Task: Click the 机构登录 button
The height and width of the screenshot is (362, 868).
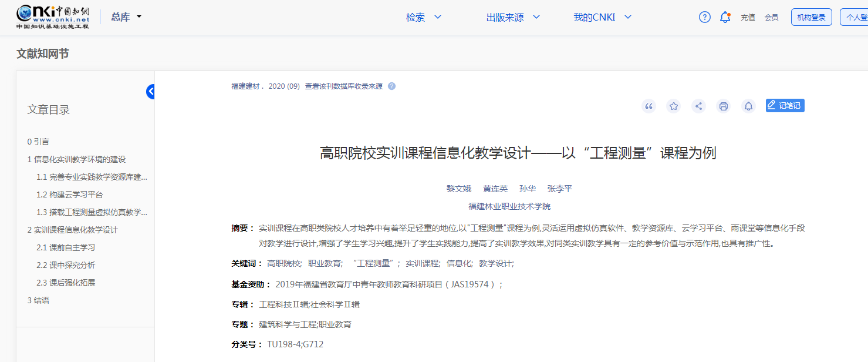Action: click(811, 18)
